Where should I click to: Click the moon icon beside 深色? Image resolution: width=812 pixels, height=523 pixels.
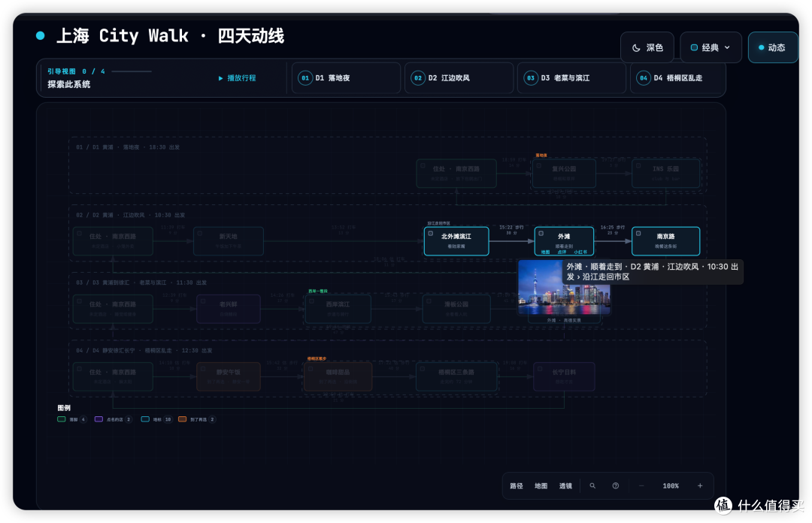click(637, 47)
